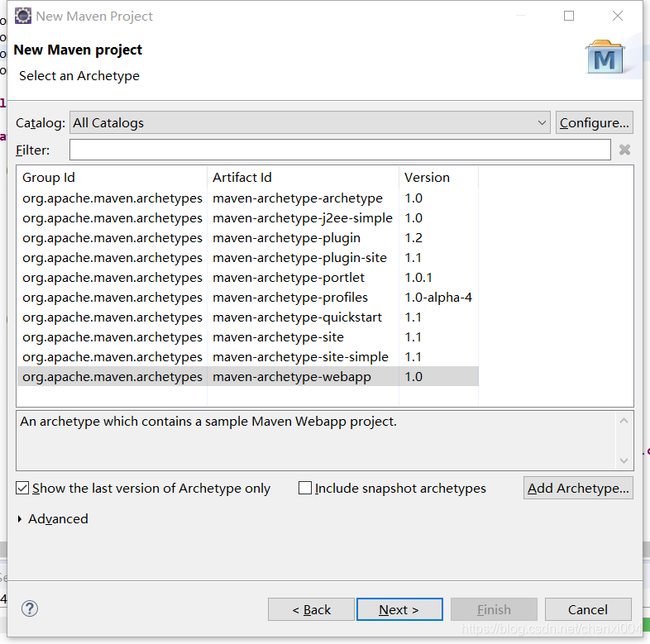Screen dimensions: 650x644
Task: Expand the Advanced section
Action: click(20, 519)
